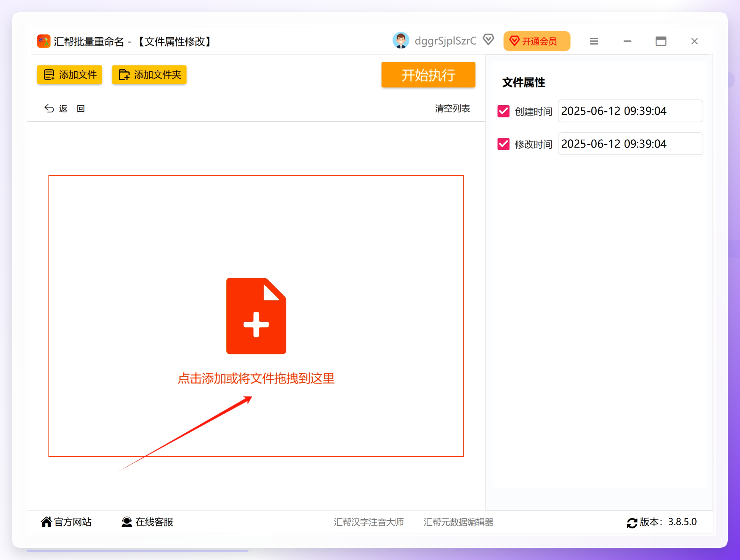This screenshot has width=740, height=560.
Task: Uncheck the 创建时间 checkbox
Action: tap(503, 111)
